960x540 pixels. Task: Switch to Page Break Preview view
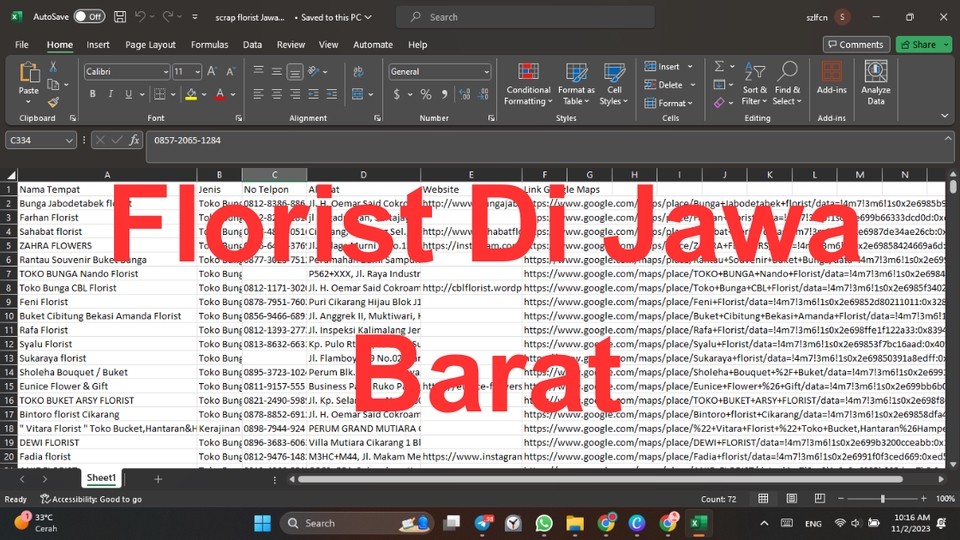[820, 498]
